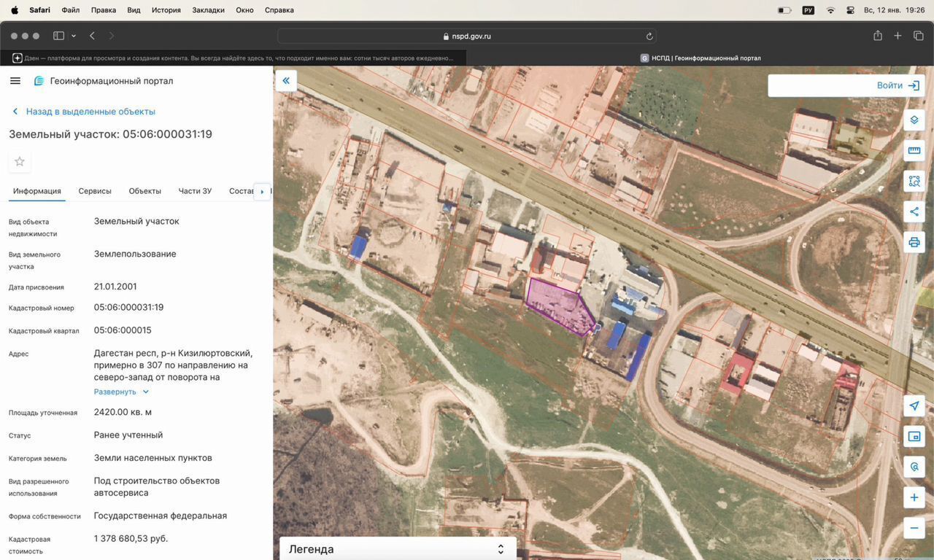Open the Справка menu

tap(279, 10)
